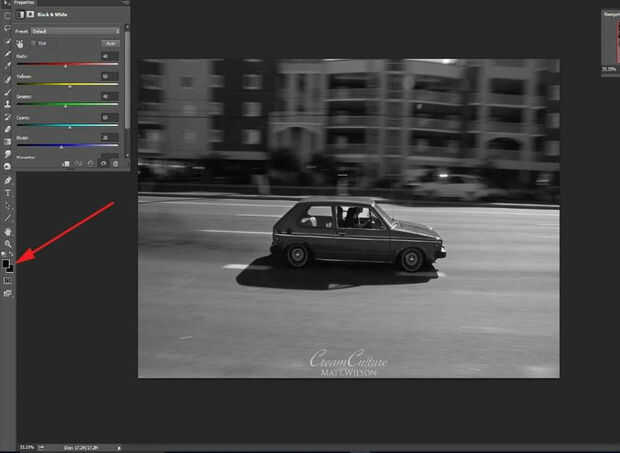Viewport: 620px width, 453px height.
Task: Select the Hand tool
Action: point(7,232)
